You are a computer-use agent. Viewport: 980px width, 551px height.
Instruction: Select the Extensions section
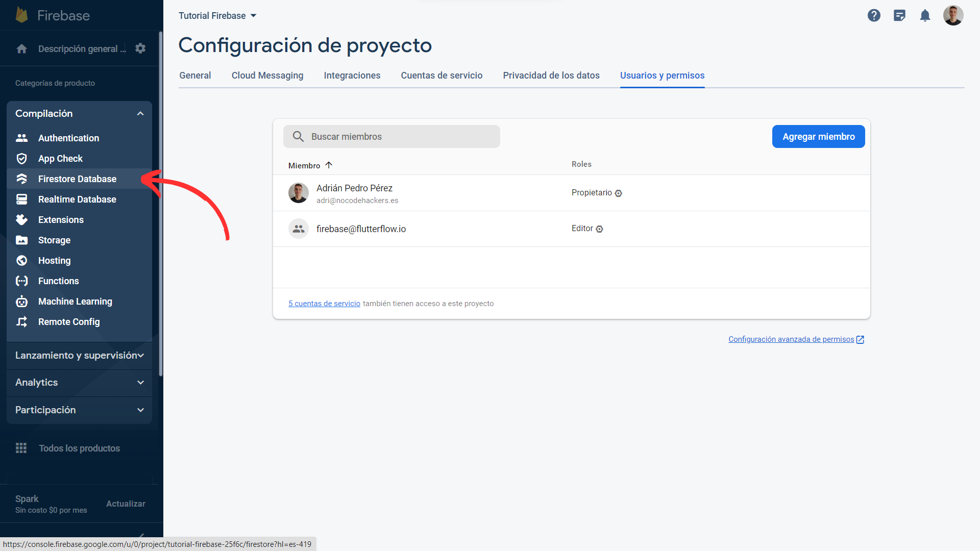click(x=61, y=219)
